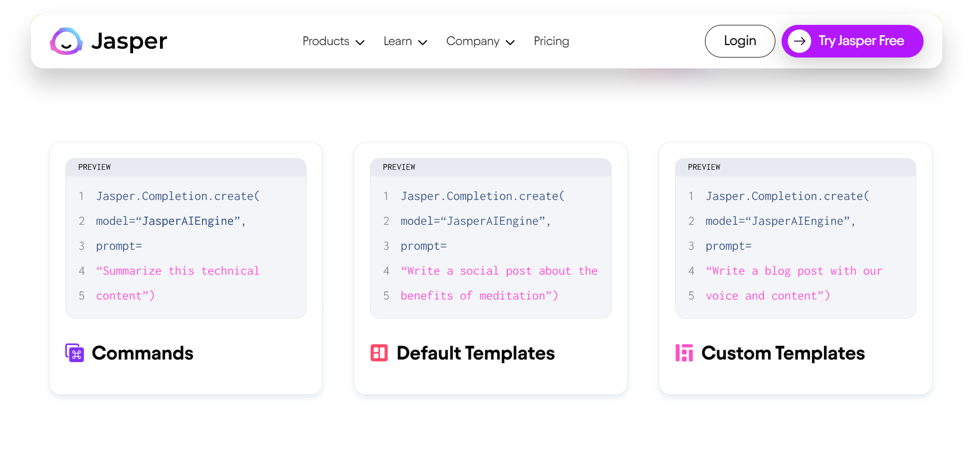Open the Products dropdown menu

334,41
